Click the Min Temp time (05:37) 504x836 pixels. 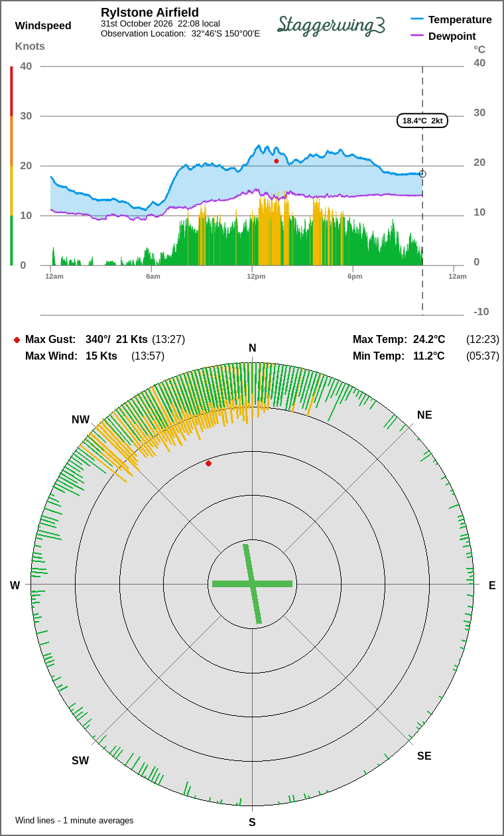coord(483,356)
